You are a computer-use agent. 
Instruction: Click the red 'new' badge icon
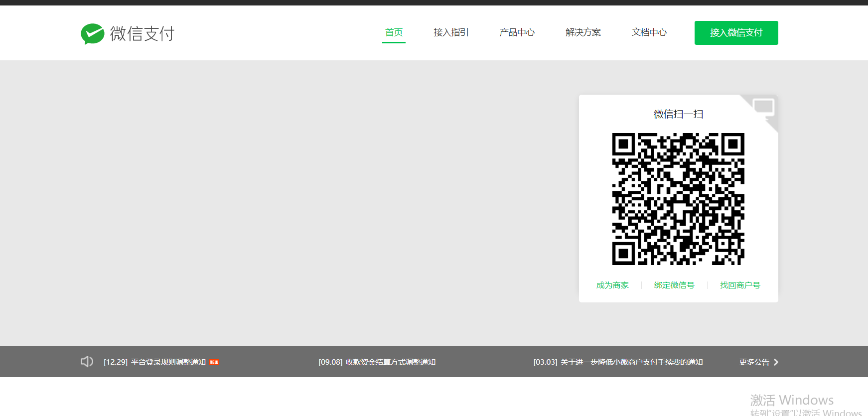pos(214,362)
